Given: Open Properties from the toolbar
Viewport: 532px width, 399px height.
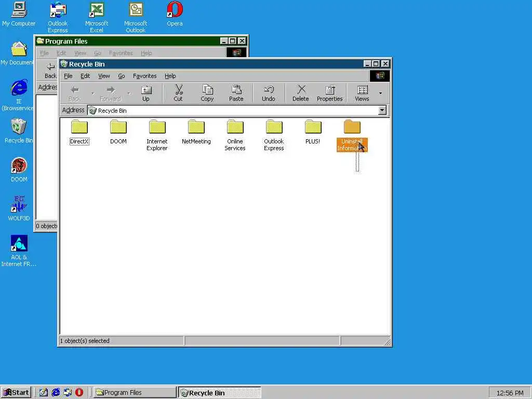Looking at the screenshot, I should click(330, 93).
